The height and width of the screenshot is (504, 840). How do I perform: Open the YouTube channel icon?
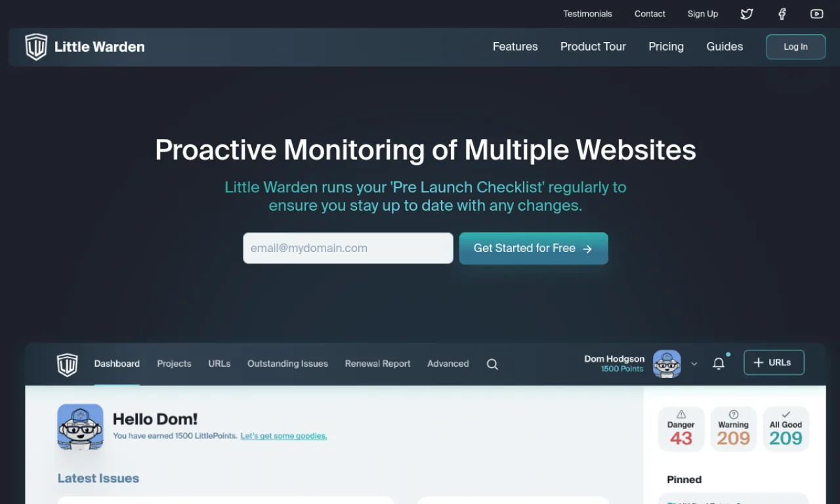816,14
